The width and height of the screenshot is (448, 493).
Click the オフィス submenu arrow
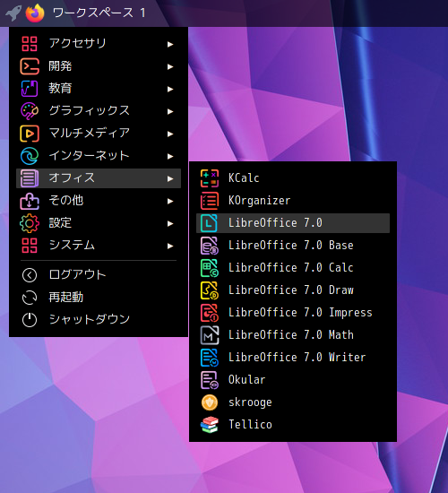pyautogui.click(x=170, y=178)
